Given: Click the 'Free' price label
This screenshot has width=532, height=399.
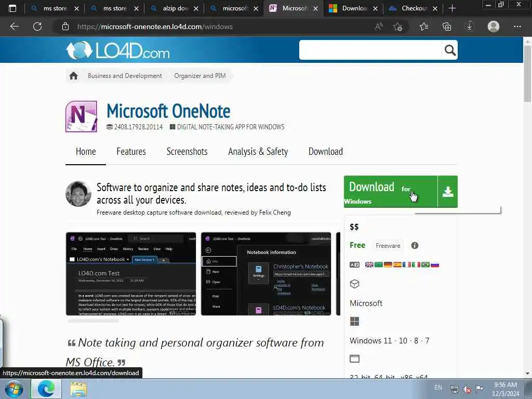Looking at the screenshot, I should 357,245.
